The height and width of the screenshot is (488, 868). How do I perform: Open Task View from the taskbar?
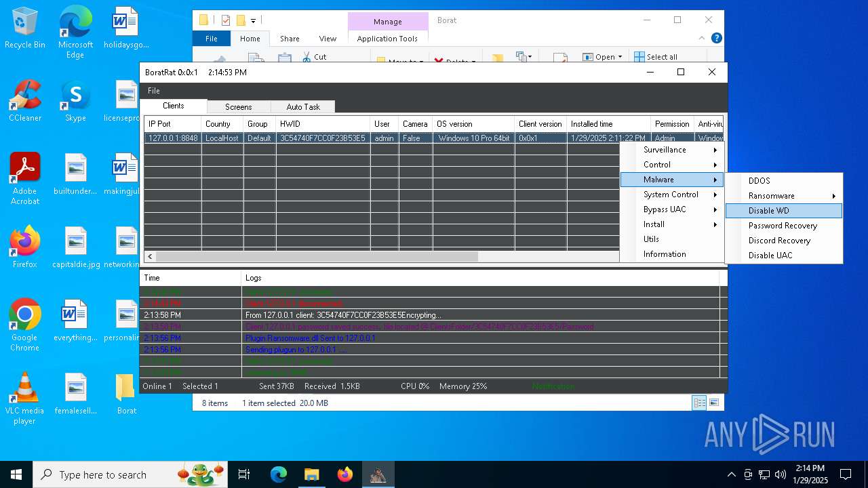pos(244,474)
